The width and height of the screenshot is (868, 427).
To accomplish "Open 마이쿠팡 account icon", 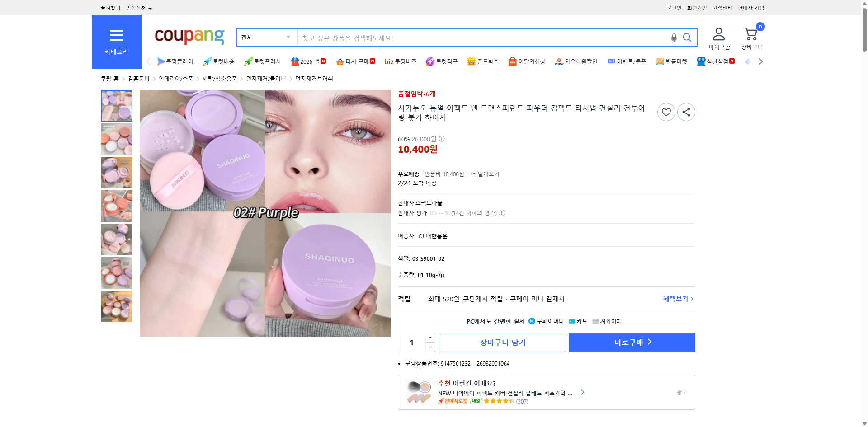I will pos(718,34).
